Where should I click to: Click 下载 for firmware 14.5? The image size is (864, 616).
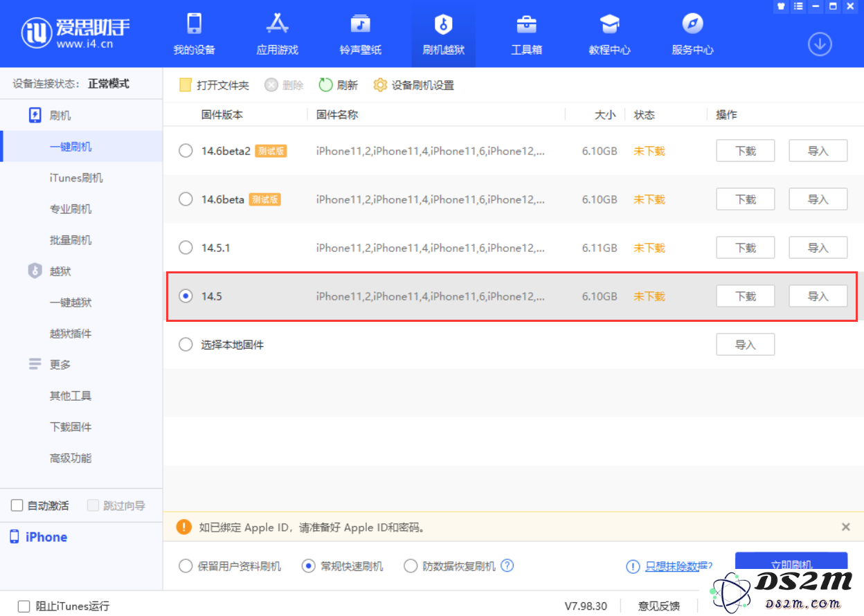745,296
